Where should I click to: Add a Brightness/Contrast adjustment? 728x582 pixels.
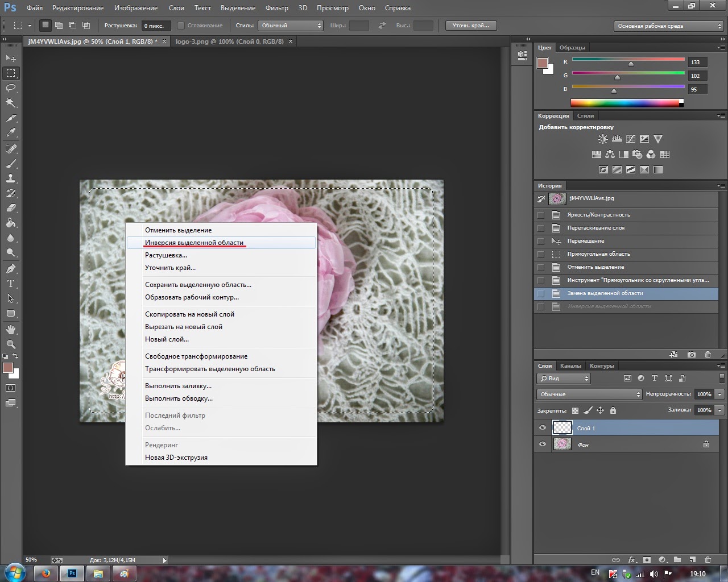[603, 139]
